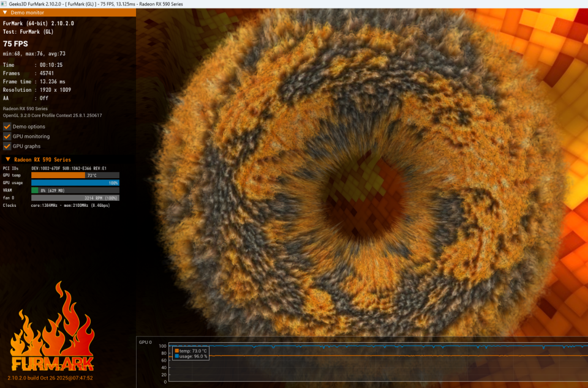Click the build date text under the logo
588x388 pixels.
pos(50,378)
